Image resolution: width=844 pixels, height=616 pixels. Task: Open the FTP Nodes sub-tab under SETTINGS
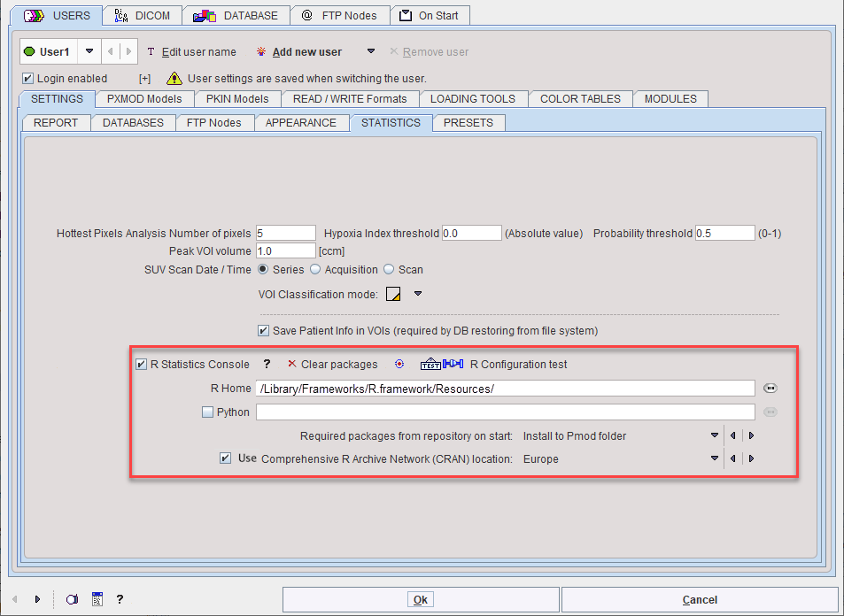(213, 123)
